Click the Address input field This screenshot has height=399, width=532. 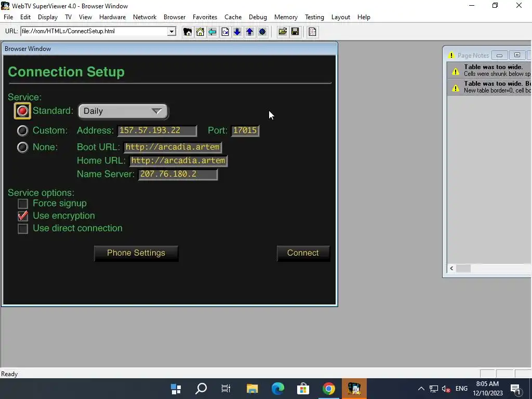pyautogui.click(x=157, y=130)
